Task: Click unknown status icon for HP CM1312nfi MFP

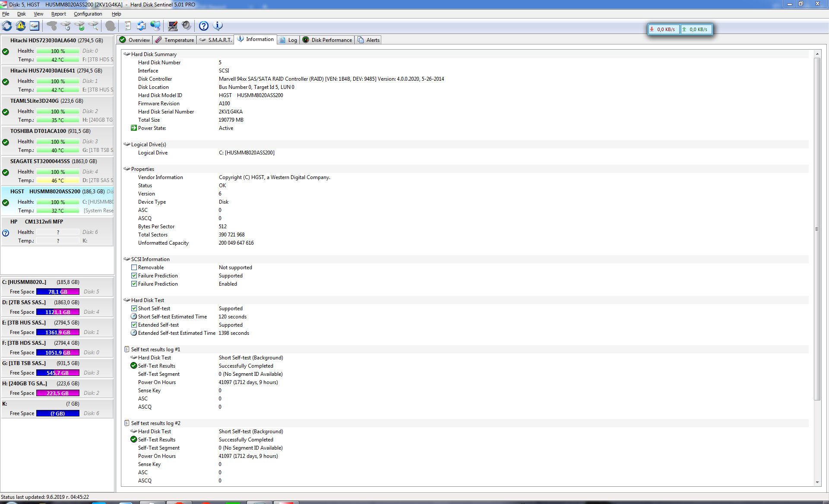Action: click(x=6, y=233)
